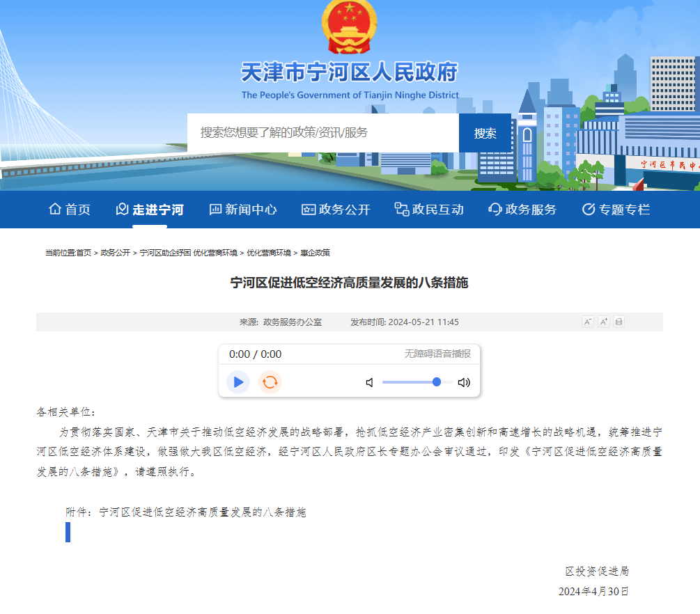Decrease article font size with A- icon
The width and height of the screenshot is (700, 614).
pyautogui.click(x=588, y=321)
